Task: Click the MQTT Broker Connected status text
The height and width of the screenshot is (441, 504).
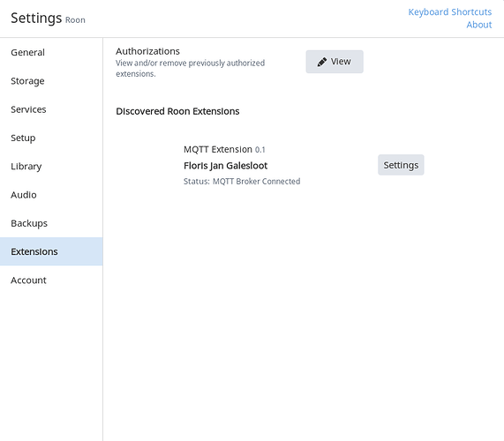Action: click(x=256, y=182)
